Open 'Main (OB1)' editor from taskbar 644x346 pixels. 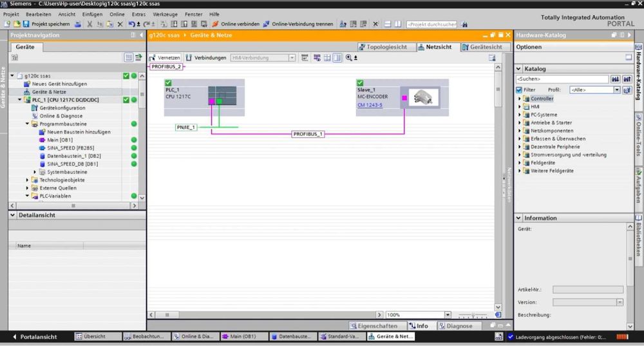tap(244, 336)
